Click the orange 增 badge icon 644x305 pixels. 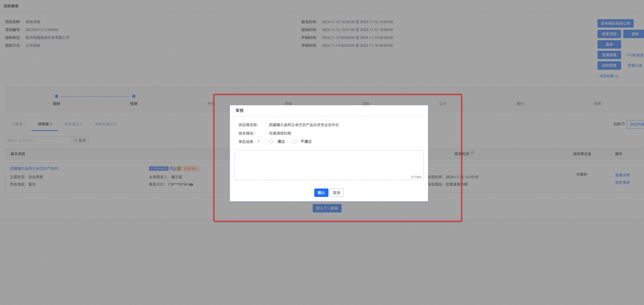tap(179, 169)
